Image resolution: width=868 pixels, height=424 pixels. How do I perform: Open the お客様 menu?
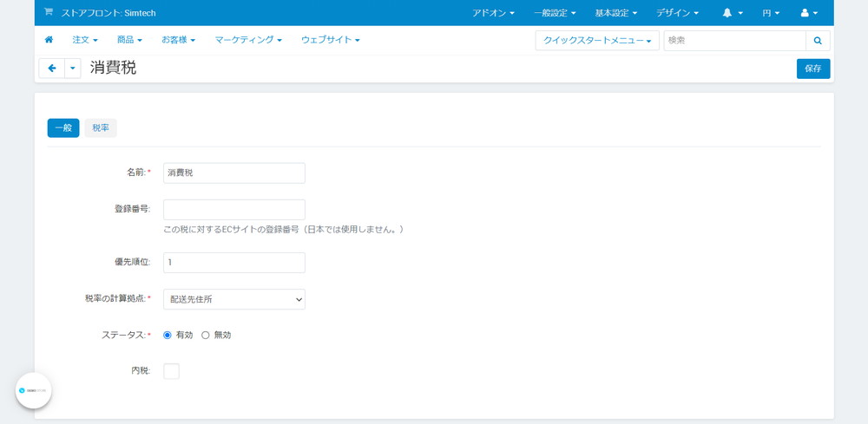[x=178, y=40]
